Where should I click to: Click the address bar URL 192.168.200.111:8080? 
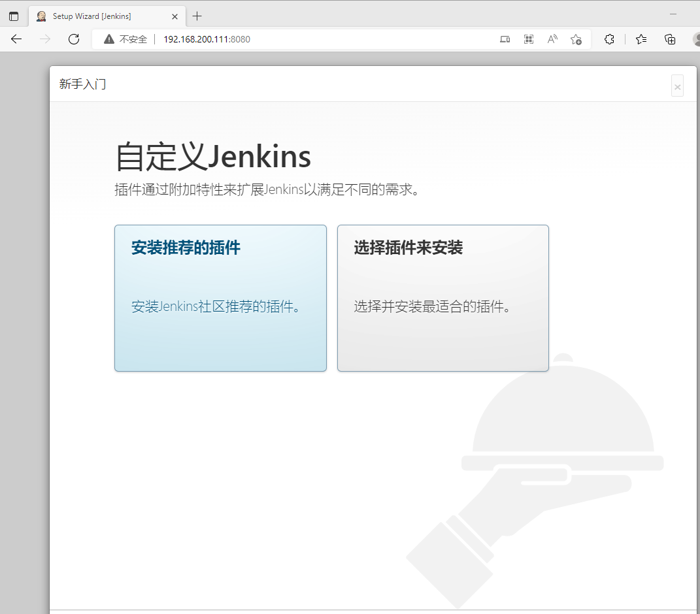coord(207,39)
